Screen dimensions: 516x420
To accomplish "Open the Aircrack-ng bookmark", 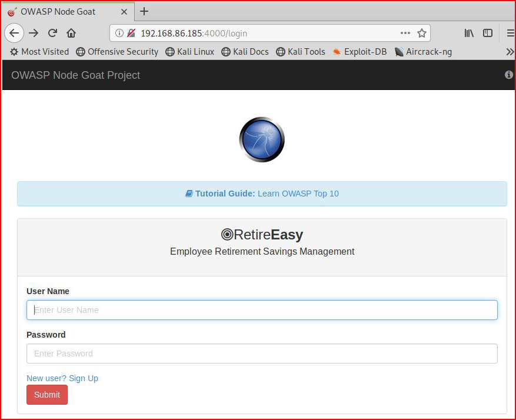I will (423, 52).
